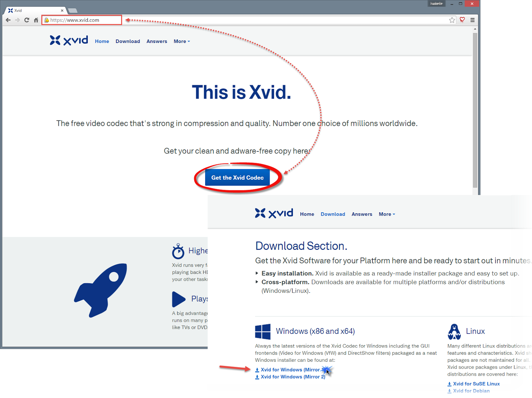
Task: Expand the More dropdown on the Download page
Action: pyautogui.click(x=387, y=214)
